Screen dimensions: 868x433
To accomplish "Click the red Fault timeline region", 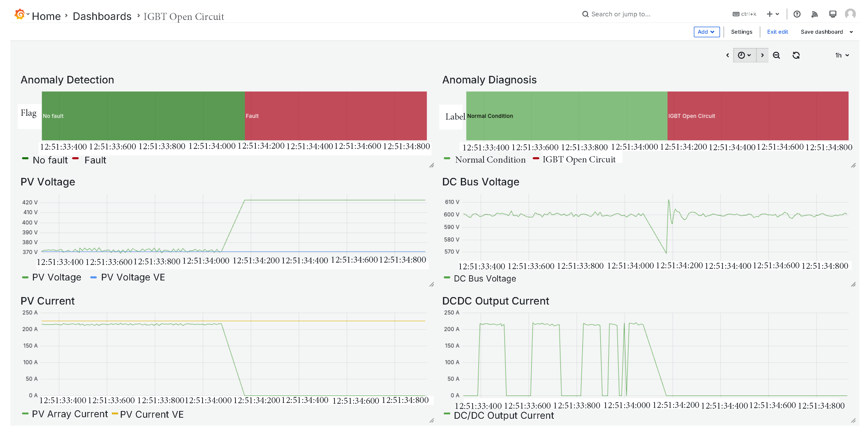I will click(336, 116).
